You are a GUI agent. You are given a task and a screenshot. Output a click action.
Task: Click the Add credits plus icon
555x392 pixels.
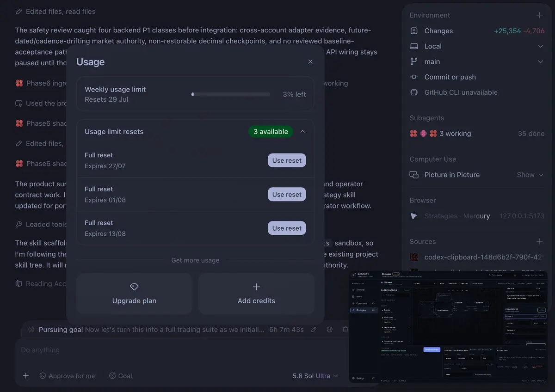tap(256, 287)
